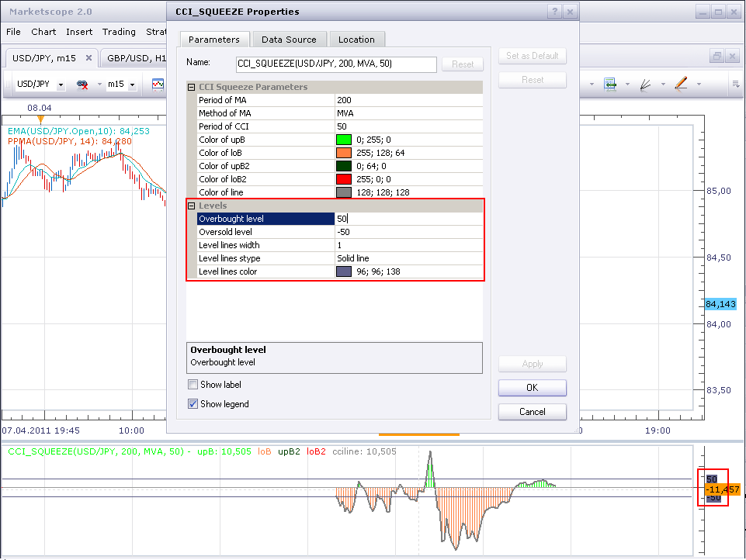Click the dialog help question mark icon
The image size is (746, 560).
coord(554,12)
